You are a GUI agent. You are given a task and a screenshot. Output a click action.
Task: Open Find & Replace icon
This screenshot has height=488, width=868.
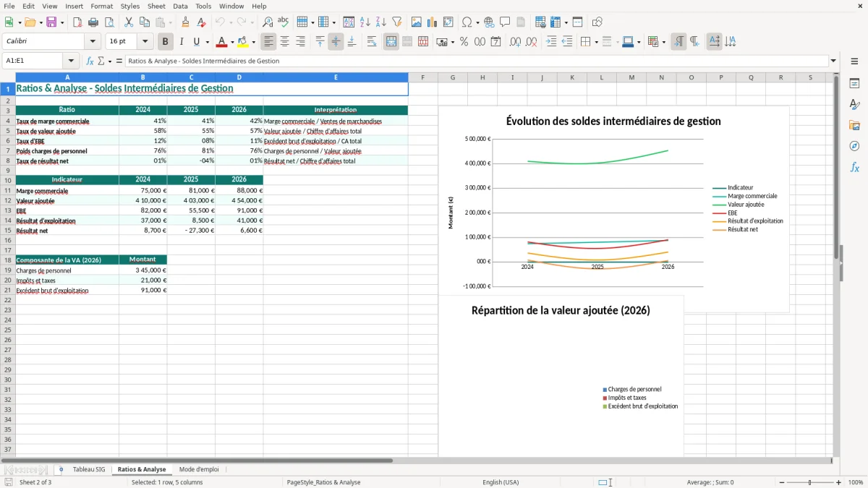point(268,22)
